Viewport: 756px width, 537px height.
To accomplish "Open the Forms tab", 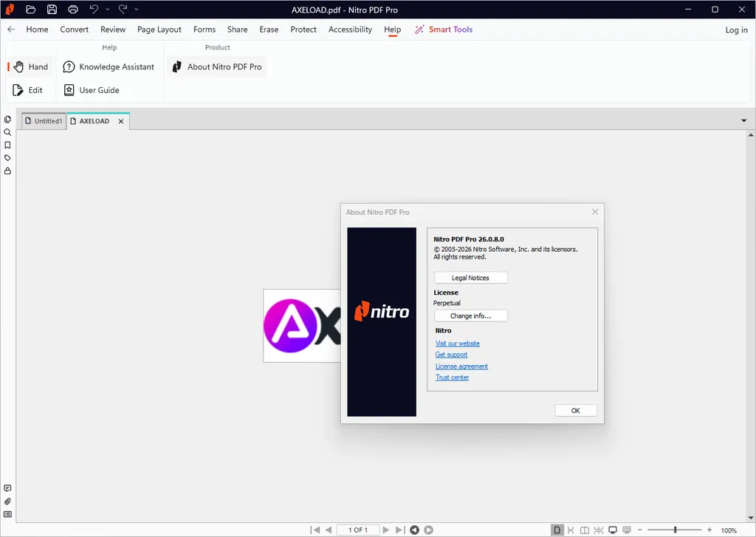I will pyautogui.click(x=205, y=30).
